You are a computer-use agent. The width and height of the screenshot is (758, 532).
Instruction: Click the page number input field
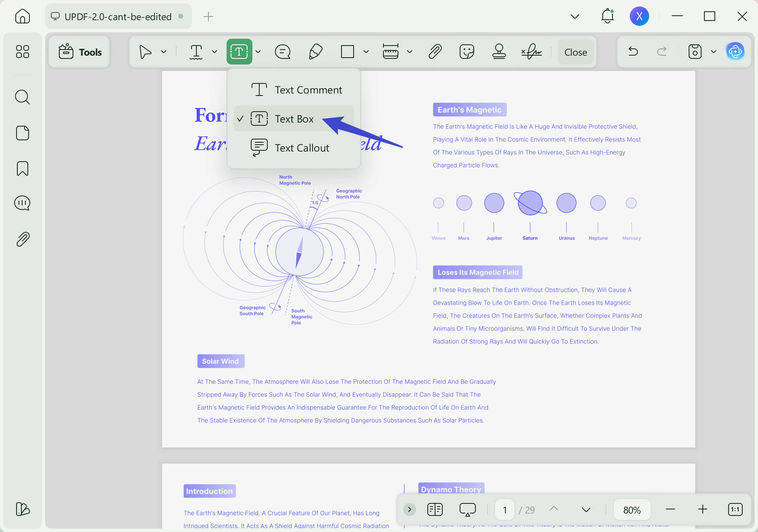pos(505,510)
